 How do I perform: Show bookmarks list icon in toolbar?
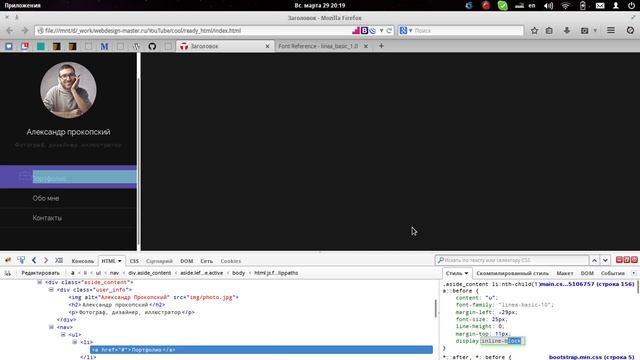[x=549, y=31]
